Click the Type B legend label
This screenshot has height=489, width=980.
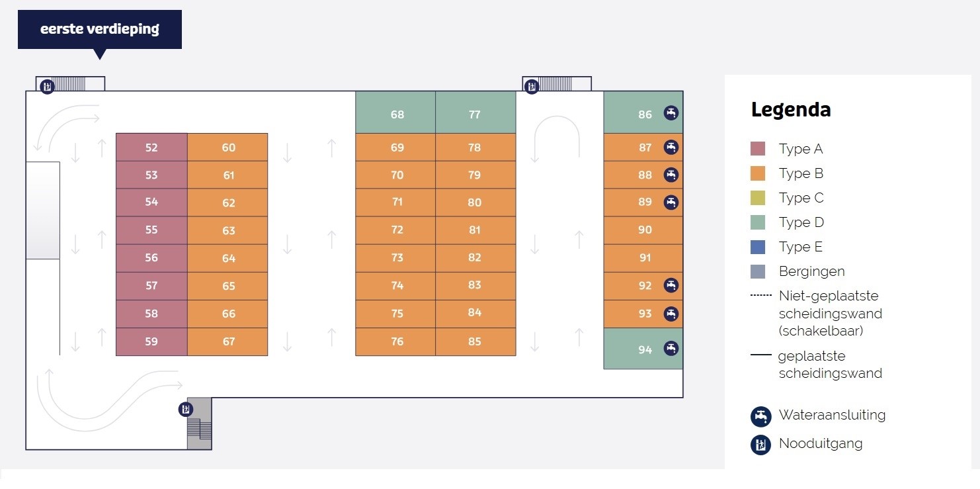(x=801, y=173)
